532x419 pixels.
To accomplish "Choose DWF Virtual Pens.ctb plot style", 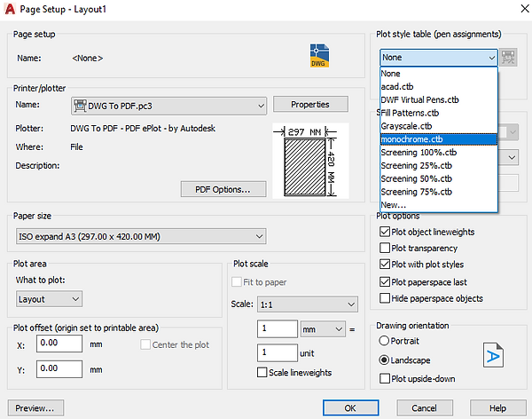I will coord(439,99).
